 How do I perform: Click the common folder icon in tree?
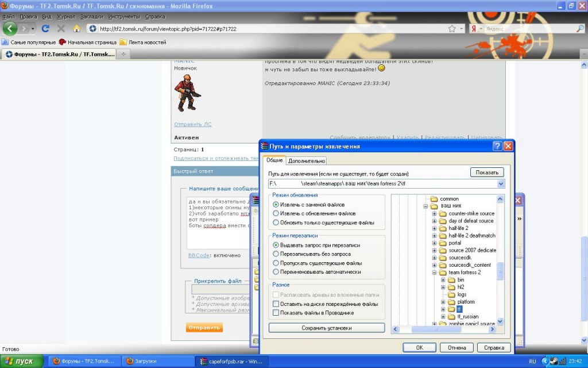pos(434,198)
